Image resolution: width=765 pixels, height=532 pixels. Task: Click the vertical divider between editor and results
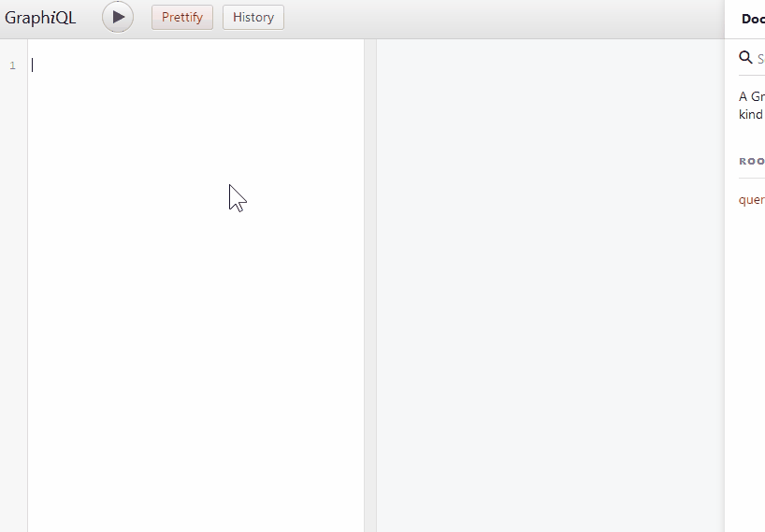click(x=370, y=285)
